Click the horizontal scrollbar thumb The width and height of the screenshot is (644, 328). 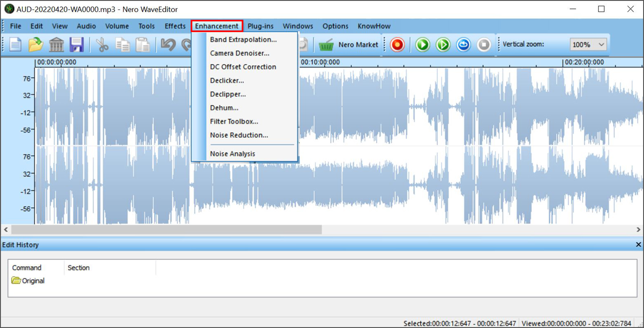pos(167,230)
